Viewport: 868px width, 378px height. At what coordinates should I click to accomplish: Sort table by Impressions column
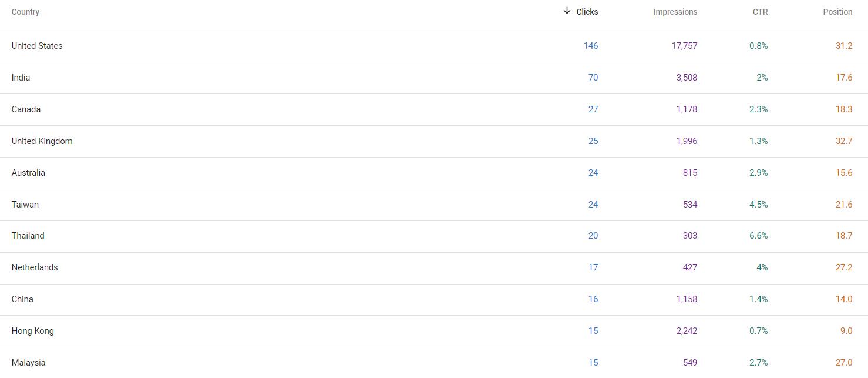coord(675,12)
